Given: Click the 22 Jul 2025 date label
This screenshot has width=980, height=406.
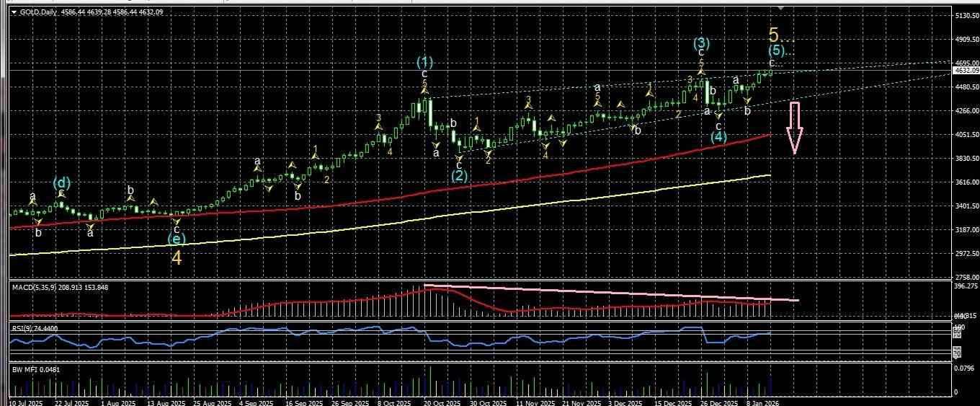Looking at the screenshot, I should (71, 402).
